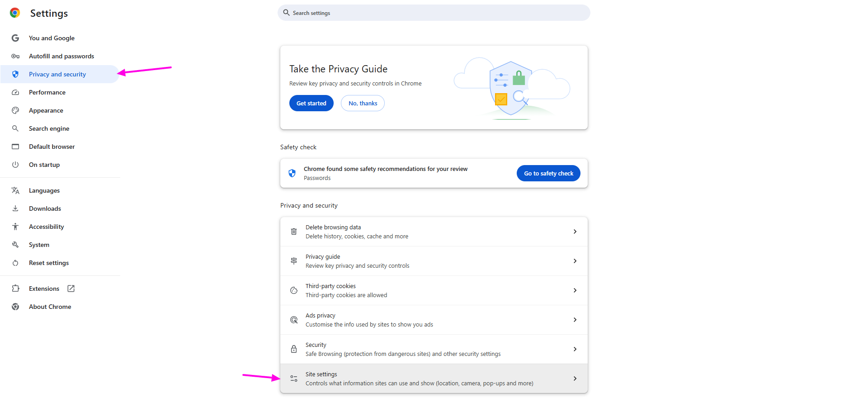This screenshot has width=868, height=412.
Task: Open the Search engine menu item
Action: coord(49,128)
